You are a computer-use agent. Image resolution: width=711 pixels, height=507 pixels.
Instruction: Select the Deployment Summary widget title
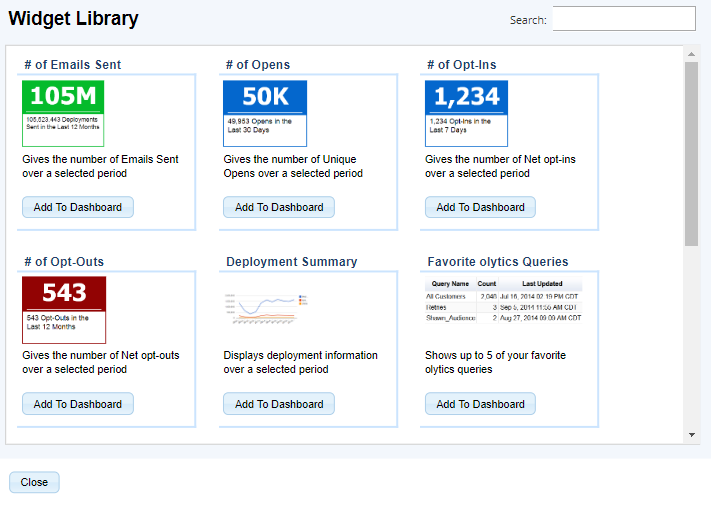click(291, 262)
